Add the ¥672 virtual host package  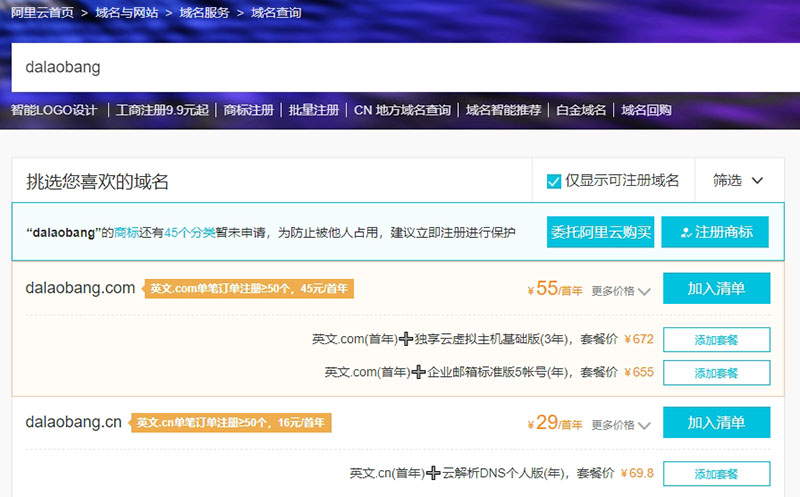point(716,340)
